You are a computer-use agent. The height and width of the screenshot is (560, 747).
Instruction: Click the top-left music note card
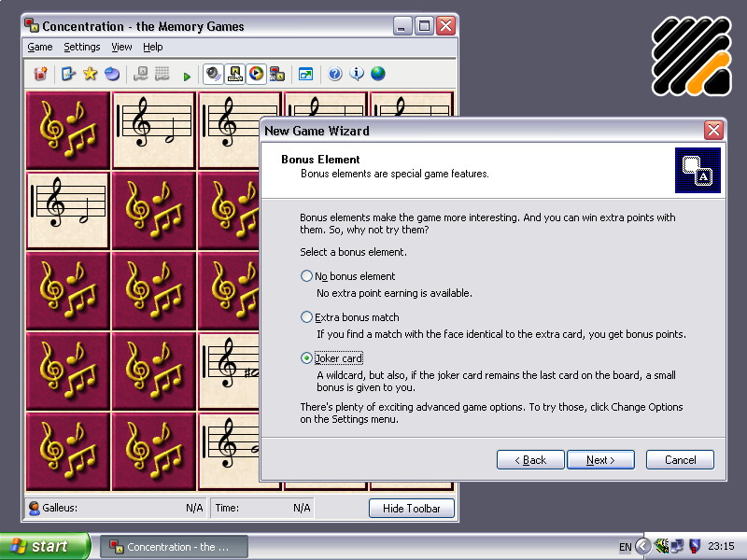(68, 130)
